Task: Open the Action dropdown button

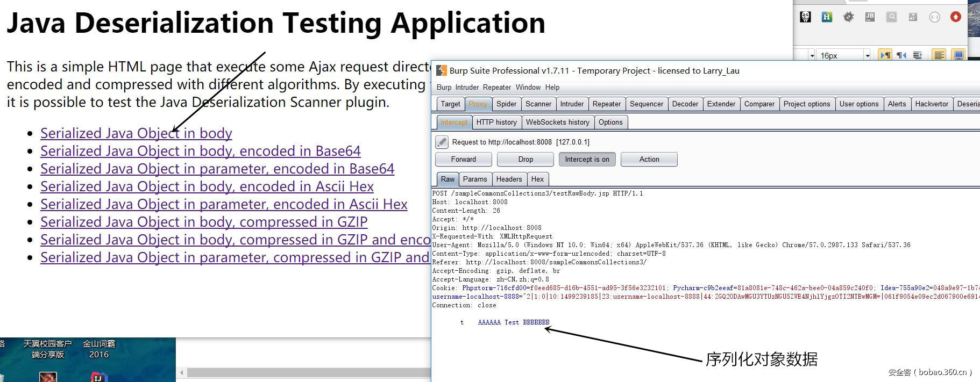Action: click(x=649, y=160)
